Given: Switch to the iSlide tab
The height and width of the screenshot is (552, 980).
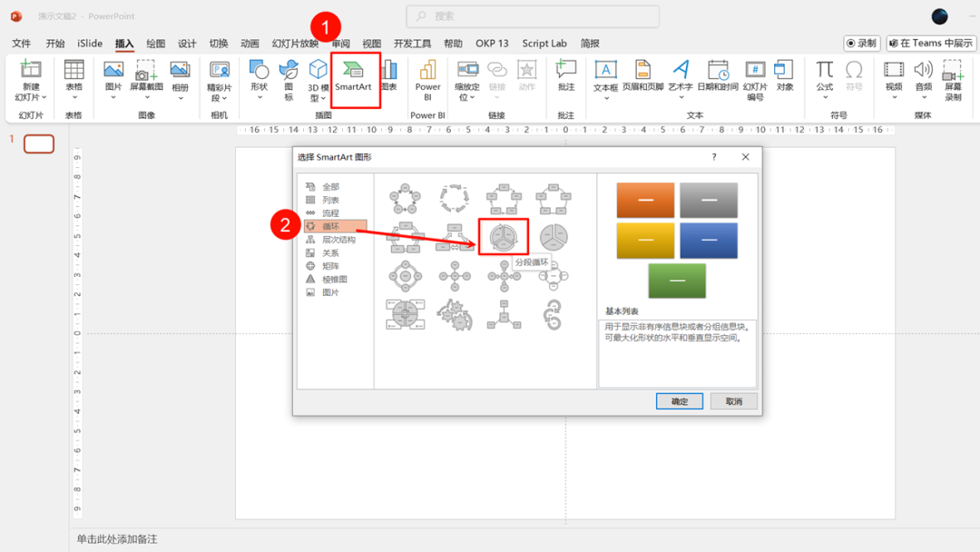Looking at the screenshot, I should (89, 44).
